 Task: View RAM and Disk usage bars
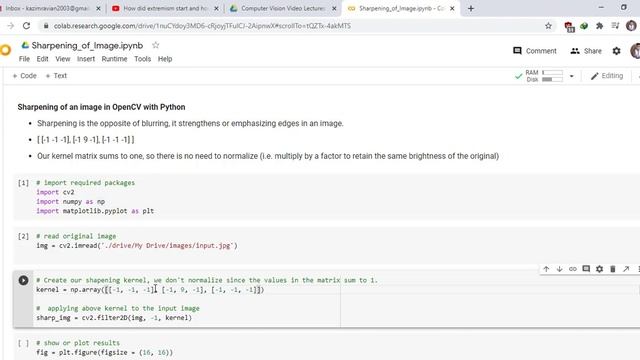point(544,76)
